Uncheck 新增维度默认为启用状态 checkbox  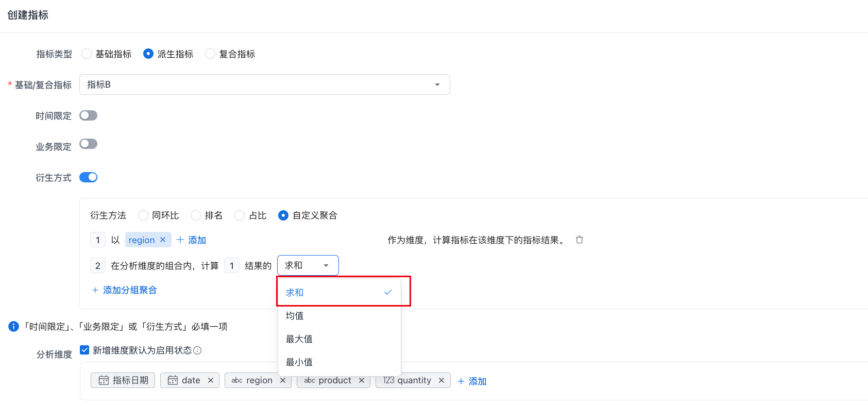point(84,350)
